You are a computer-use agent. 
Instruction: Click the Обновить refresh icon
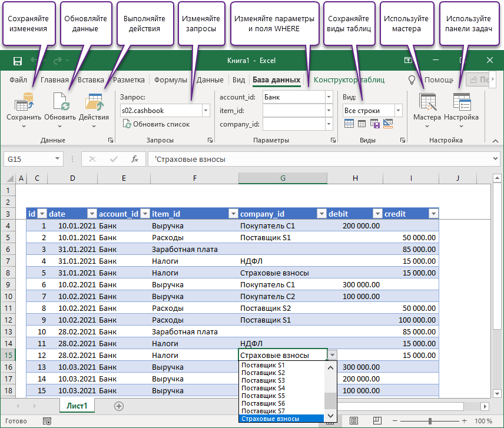60,104
